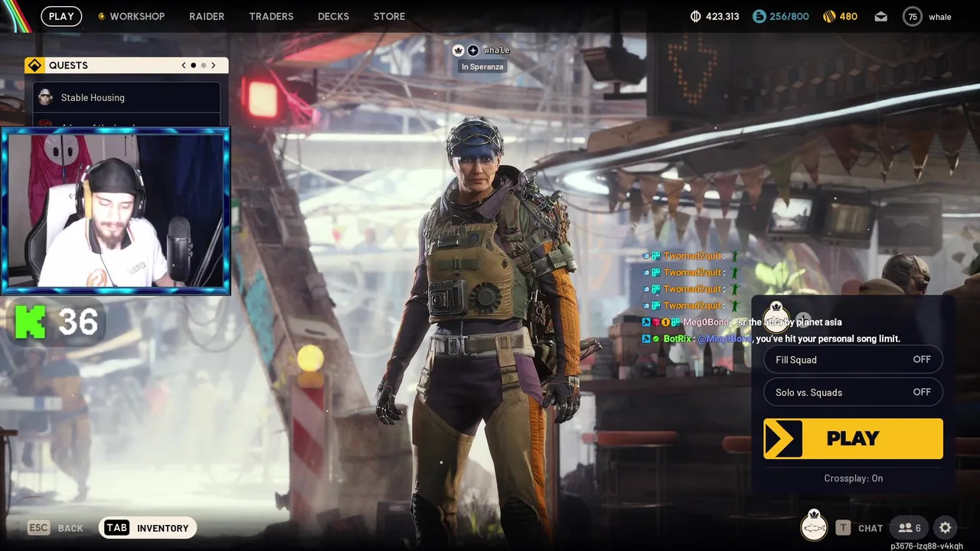
Task: Click the yellow QUESTS diamond icon
Action: pyautogui.click(x=34, y=65)
